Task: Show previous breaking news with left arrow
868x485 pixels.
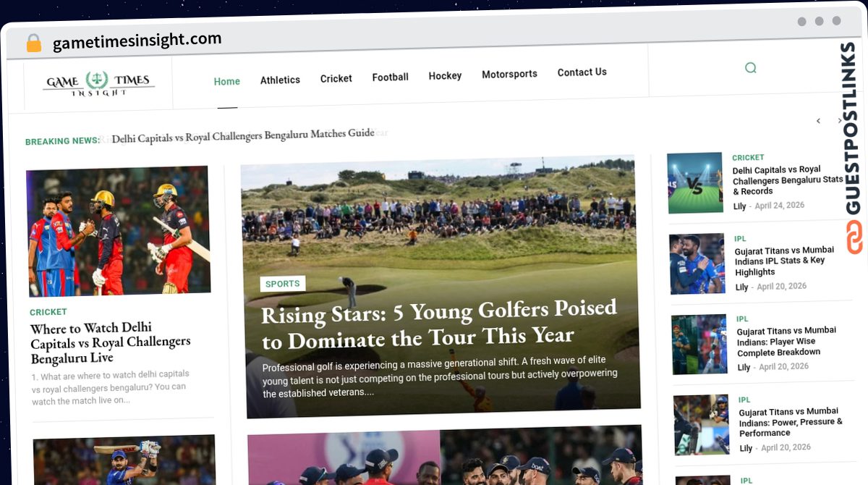Action: [818, 121]
